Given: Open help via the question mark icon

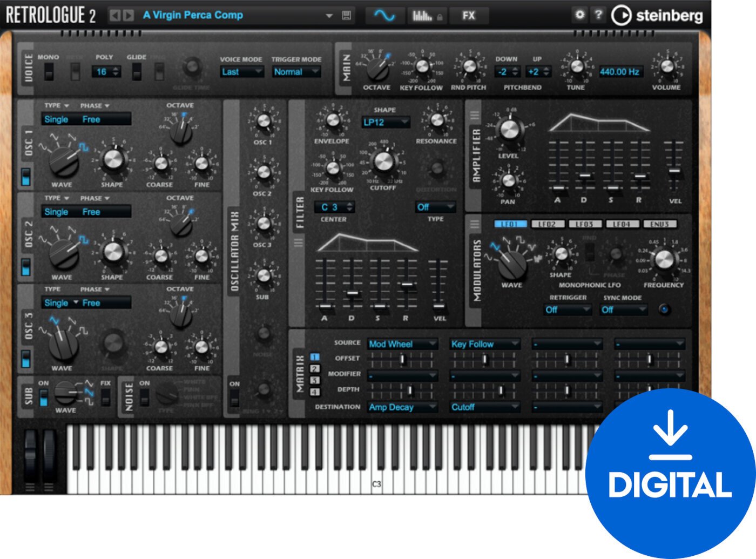Looking at the screenshot, I should pyautogui.click(x=598, y=15).
